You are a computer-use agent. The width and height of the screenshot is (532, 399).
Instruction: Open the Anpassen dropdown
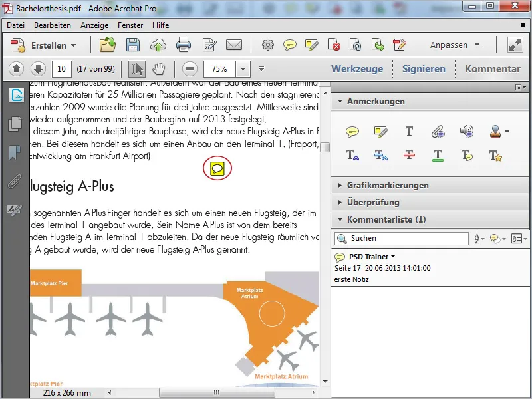coord(455,45)
